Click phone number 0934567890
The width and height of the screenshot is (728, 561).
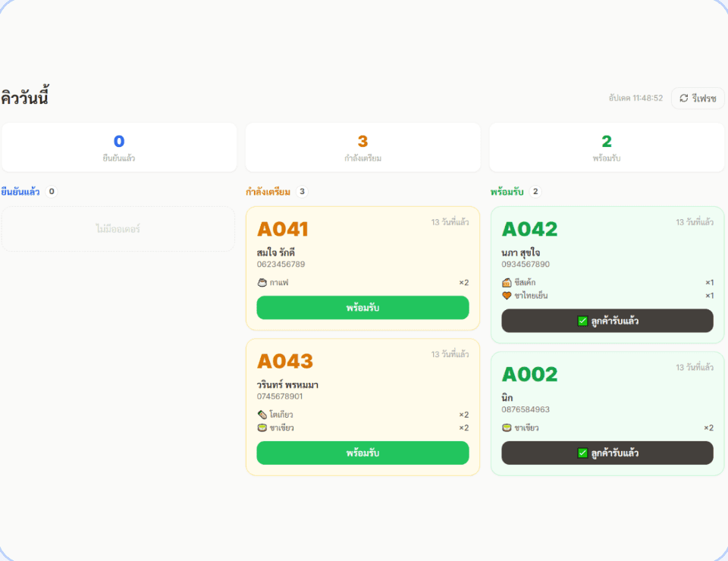click(x=526, y=265)
